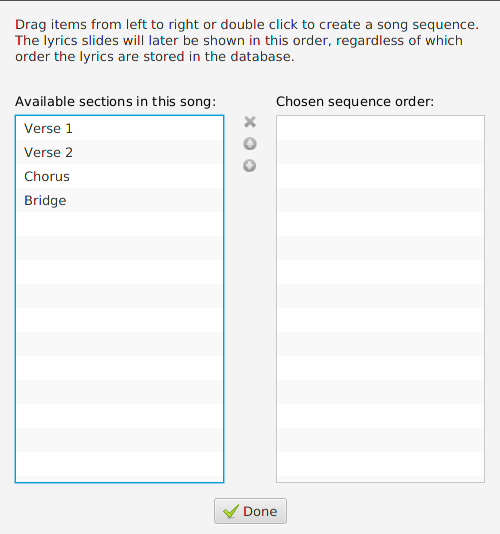Click the 'Chosen sequence order:' label
Viewport: 500px width, 534px height.
355,101
